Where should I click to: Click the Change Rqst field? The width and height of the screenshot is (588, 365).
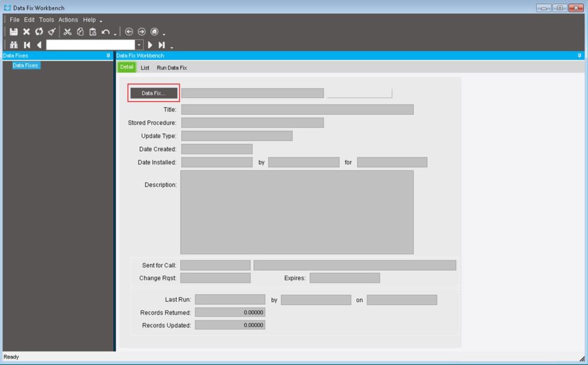tap(215, 278)
